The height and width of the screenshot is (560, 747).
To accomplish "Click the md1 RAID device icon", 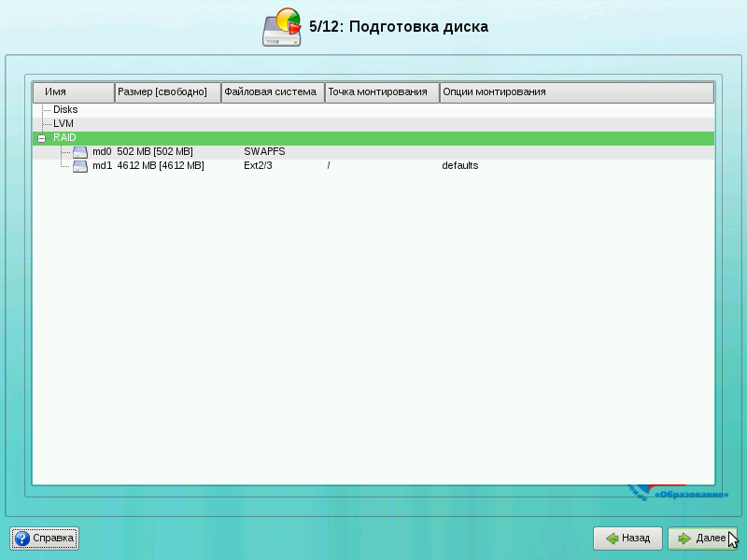I will (x=80, y=166).
